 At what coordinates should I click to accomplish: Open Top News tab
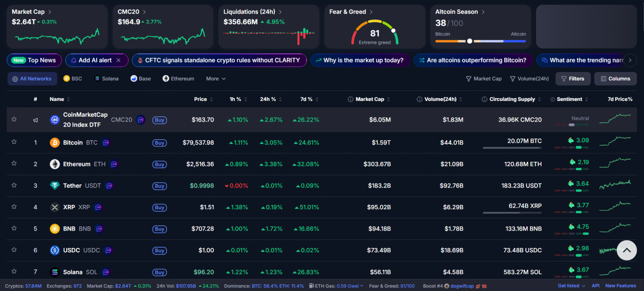pos(34,60)
